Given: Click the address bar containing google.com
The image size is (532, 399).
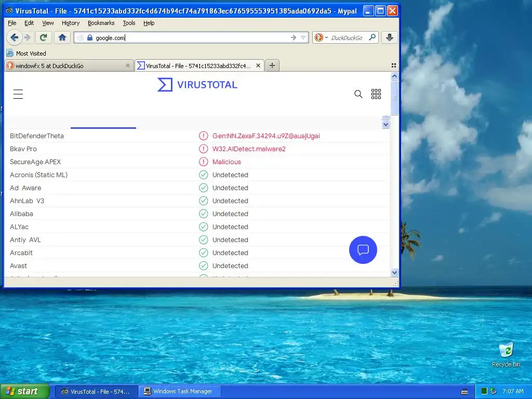Looking at the screenshot, I should click(x=191, y=37).
